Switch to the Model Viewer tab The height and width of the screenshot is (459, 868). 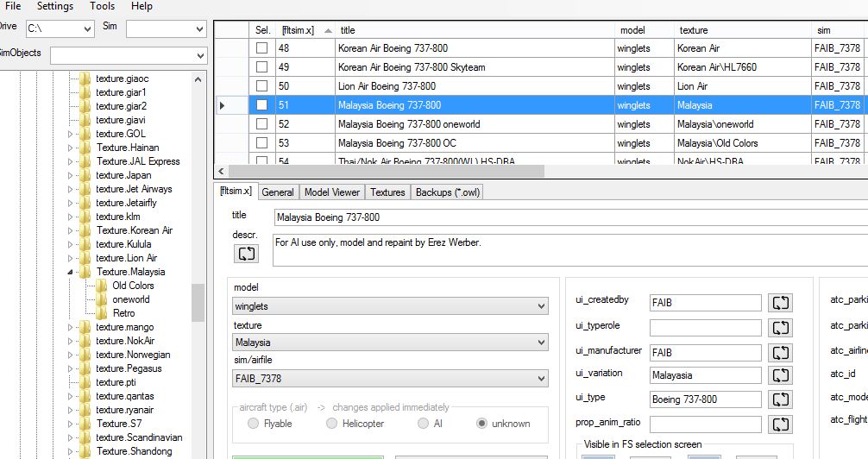click(332, 192)
